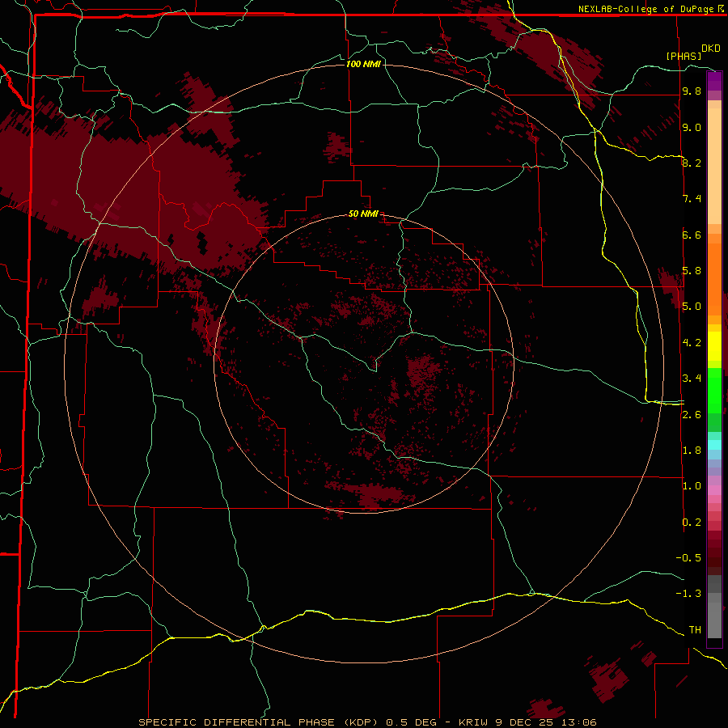Pick the cyan band in the color legend
Image resolution: width=728 pixels, height=728 pixels.
click(x=714, y=445)
